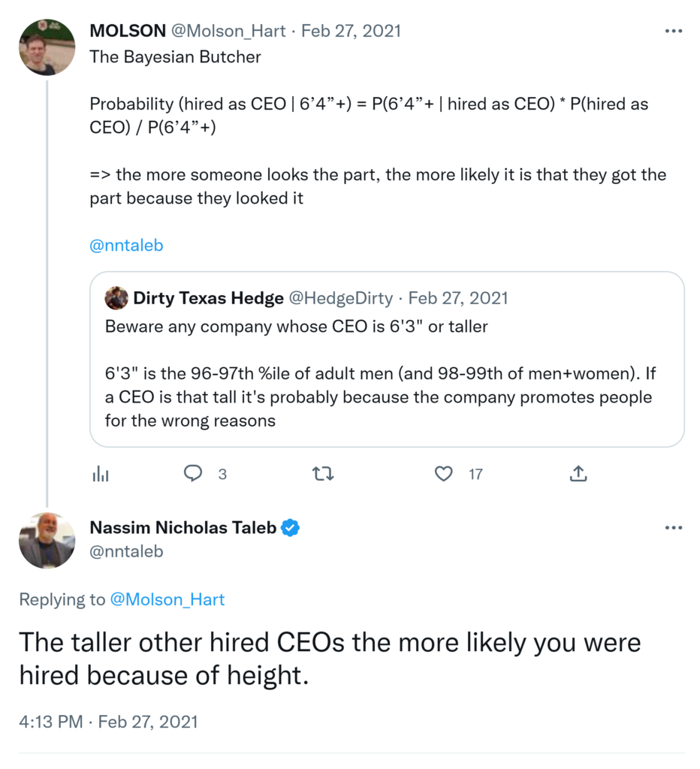Screen dimensions: 700x769
Task: Open Nassim Taleb's profile picture
Action: click(47, 541)
